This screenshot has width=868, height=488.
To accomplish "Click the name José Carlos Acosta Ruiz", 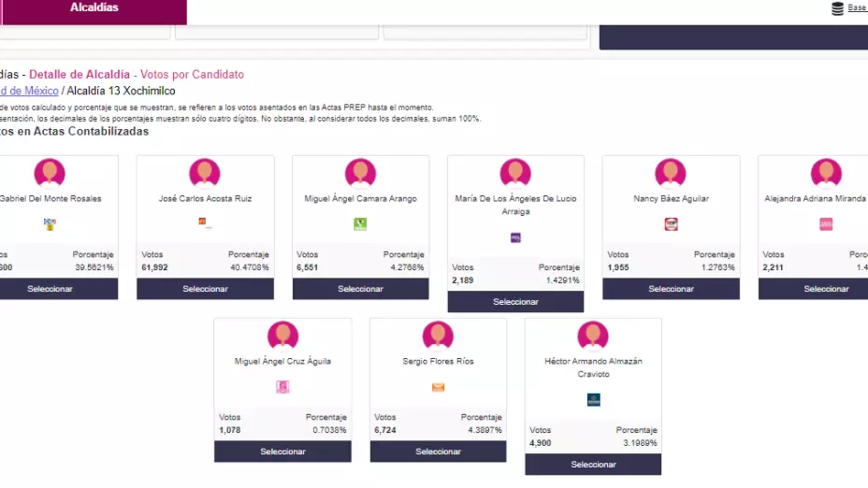I will click(x=206, y=198).
